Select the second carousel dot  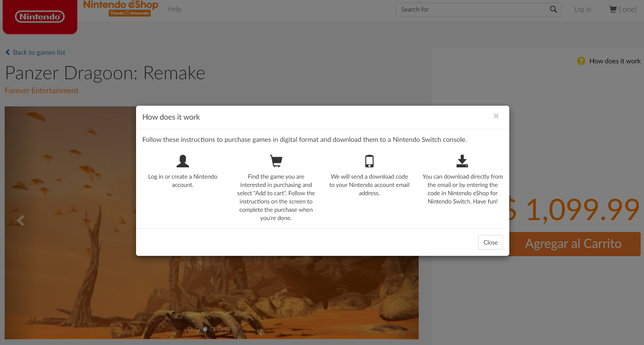click(x=197, y=329)
